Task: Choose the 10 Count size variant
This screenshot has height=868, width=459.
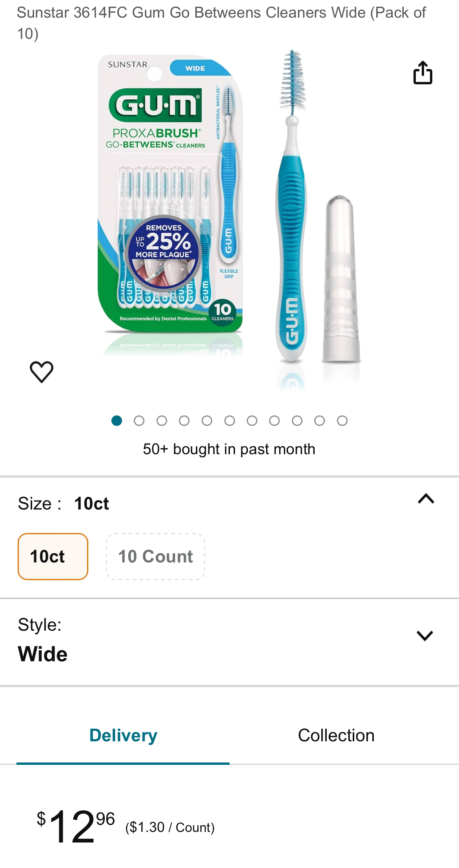Action: click(155, 556)
